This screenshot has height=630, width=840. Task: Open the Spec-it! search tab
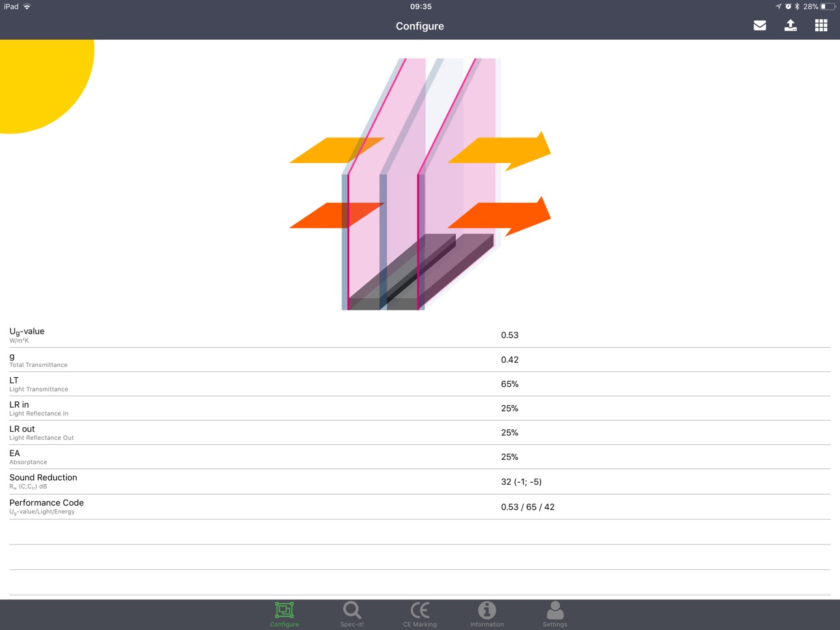point(352,614)
